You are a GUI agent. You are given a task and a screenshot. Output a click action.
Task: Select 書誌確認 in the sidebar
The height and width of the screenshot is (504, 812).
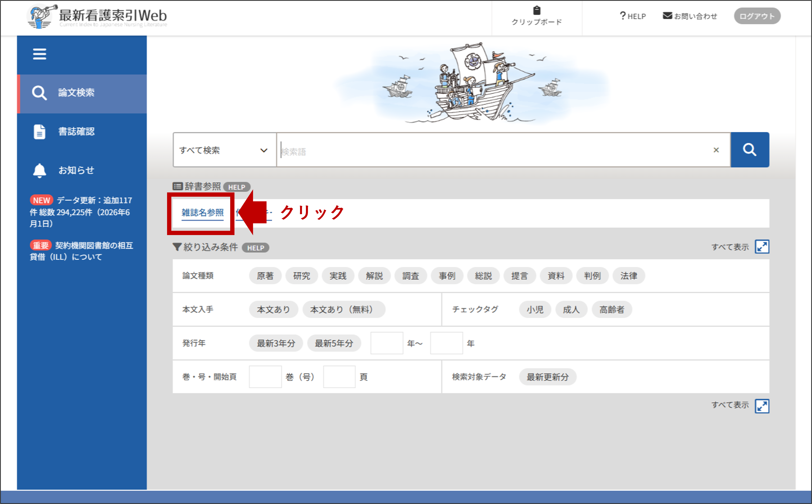click(x=82, y=132)
